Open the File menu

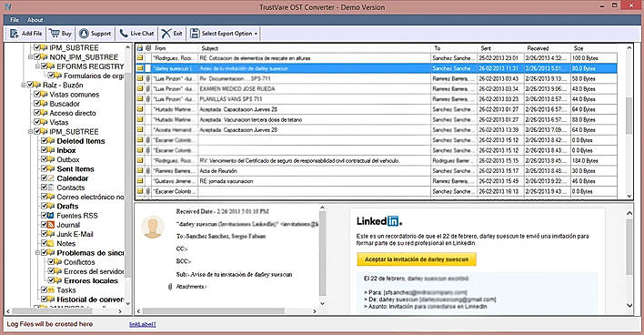15,20
